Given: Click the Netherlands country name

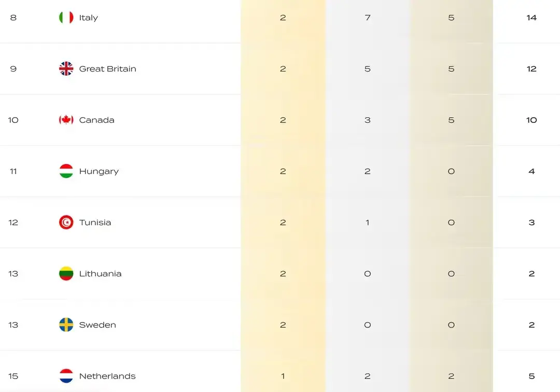Looking at the screenshot, I should [x=107, y=376].
